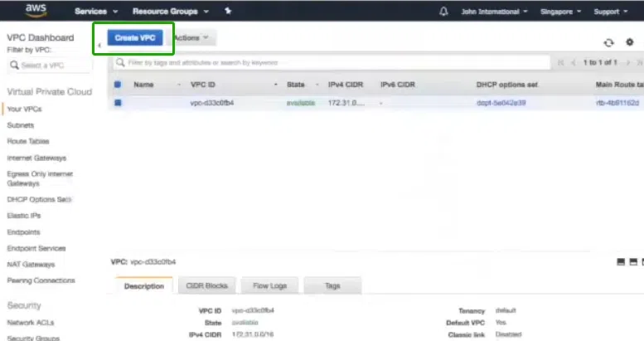Click the filter by tags search field
This screenshot has width=644, height=341.
tap(332, 62)
